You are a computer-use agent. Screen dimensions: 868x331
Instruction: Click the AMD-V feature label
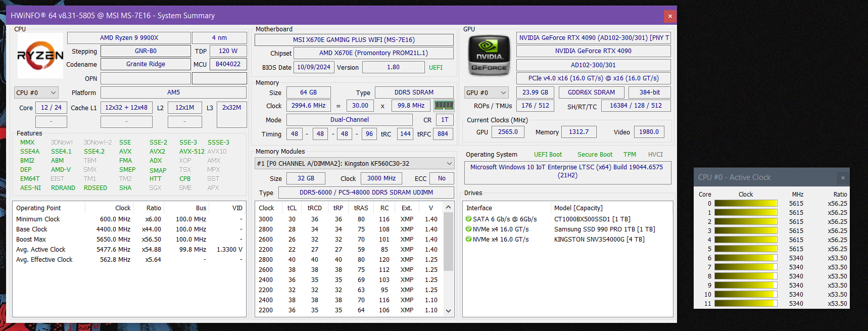(61, 170)
